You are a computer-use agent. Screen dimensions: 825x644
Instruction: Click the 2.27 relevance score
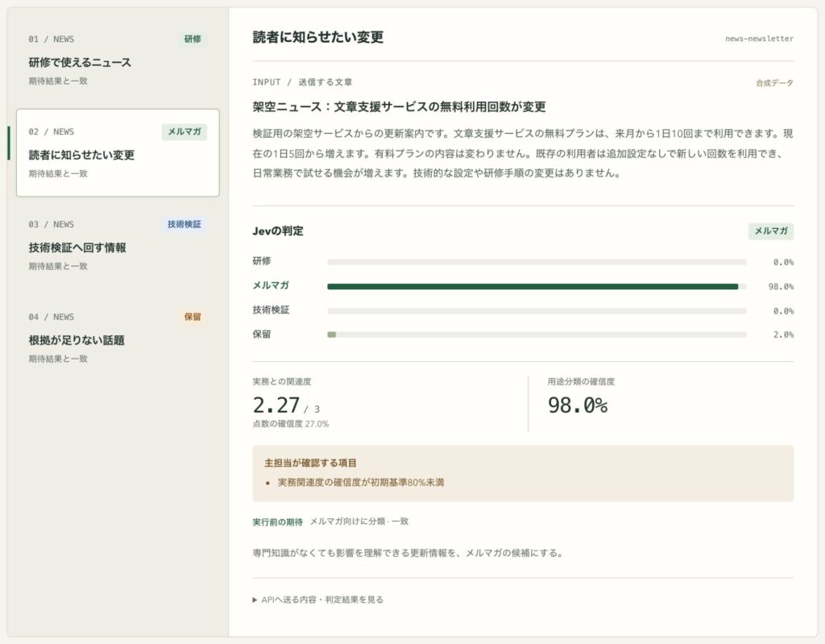276,405
